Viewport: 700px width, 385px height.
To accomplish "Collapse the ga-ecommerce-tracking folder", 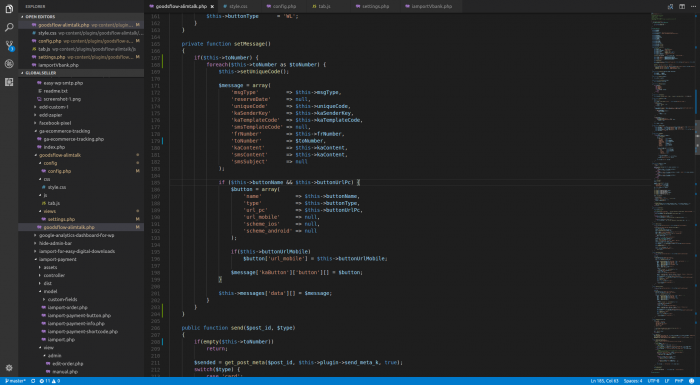I will [x=64, y=131].
